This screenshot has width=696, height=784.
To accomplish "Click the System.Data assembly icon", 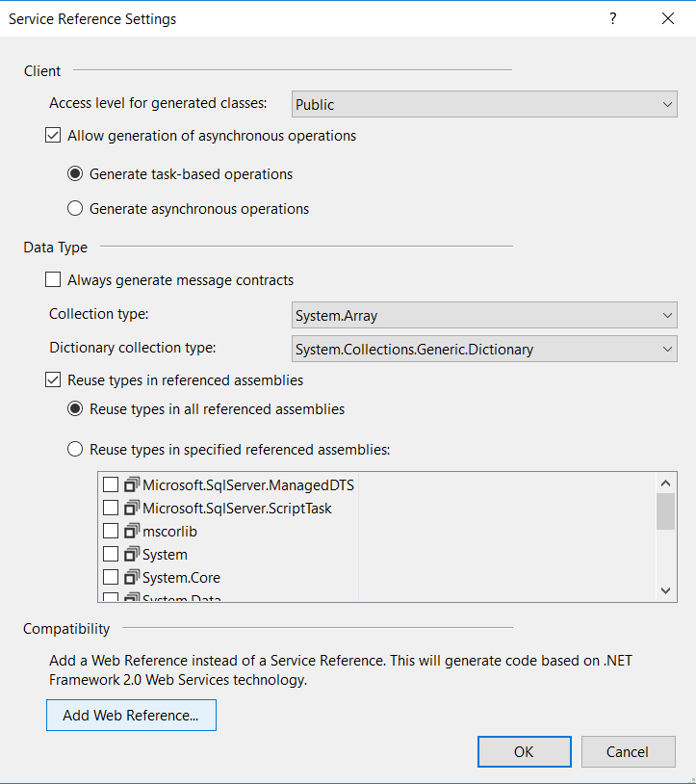I will click(x=131, y=596).
